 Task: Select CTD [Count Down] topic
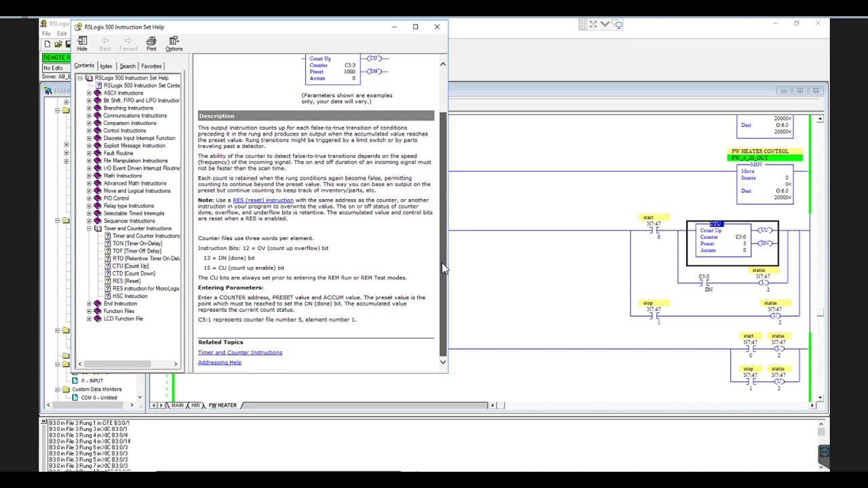(x=134, y=274)
